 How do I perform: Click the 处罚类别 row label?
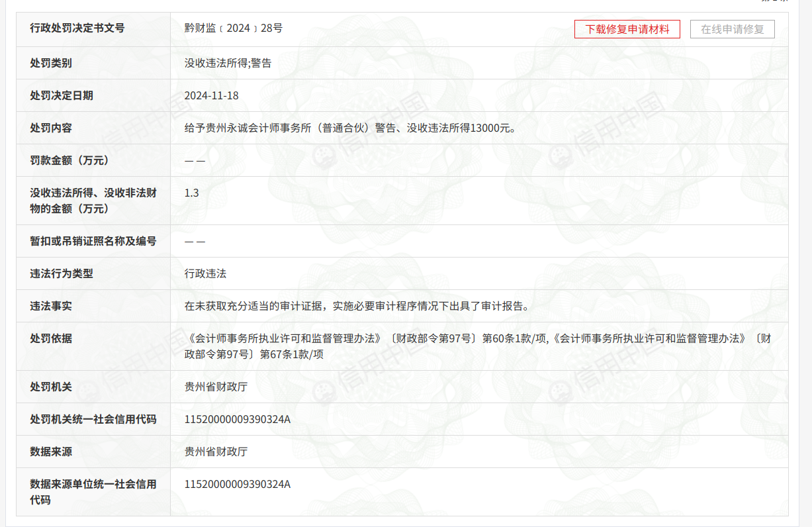pyautogui.click(x=51, y=64)
